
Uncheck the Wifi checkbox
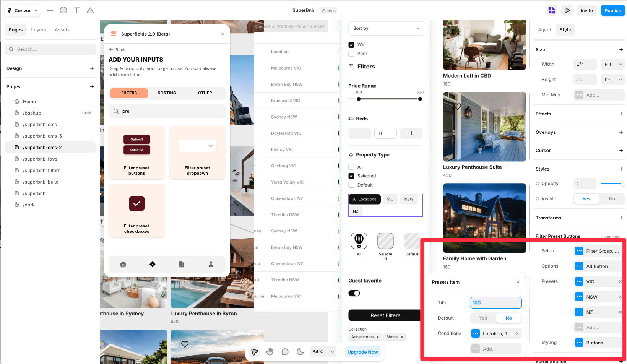click(351, 45)
